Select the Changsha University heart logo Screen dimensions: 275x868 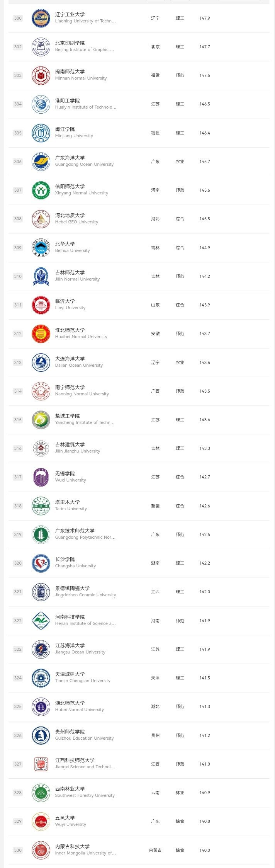point(41,563)
